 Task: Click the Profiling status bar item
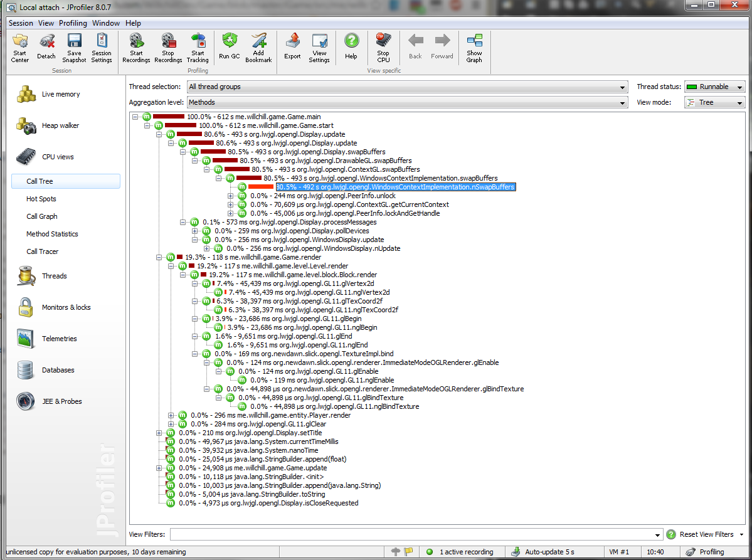(x=705, y=552)
